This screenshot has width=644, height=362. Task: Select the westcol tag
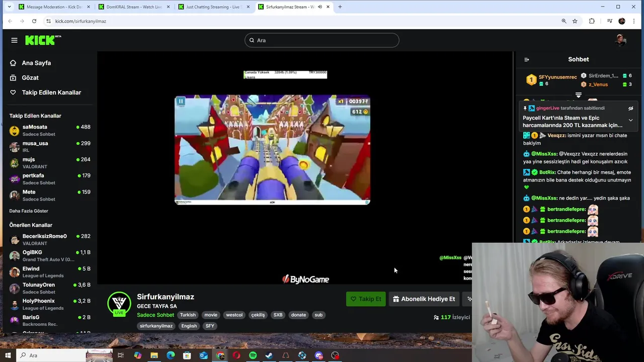click(234, 315)
